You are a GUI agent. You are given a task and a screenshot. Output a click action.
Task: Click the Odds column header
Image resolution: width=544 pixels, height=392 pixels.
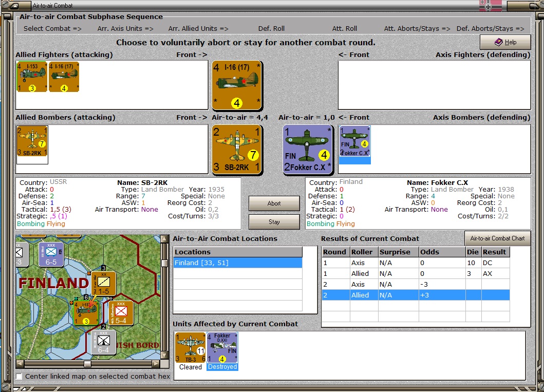(x=442, y=252)
